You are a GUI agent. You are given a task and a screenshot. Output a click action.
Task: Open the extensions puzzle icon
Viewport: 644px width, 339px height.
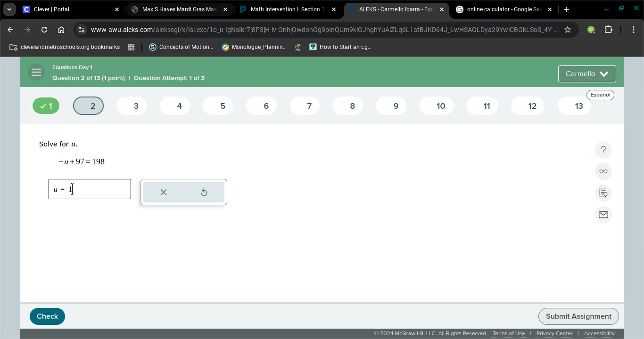609,30
